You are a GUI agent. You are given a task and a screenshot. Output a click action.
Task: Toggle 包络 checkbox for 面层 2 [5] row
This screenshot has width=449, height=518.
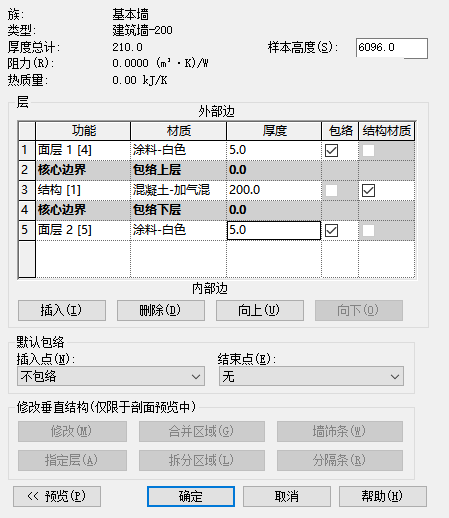click(x=331, y=230)
